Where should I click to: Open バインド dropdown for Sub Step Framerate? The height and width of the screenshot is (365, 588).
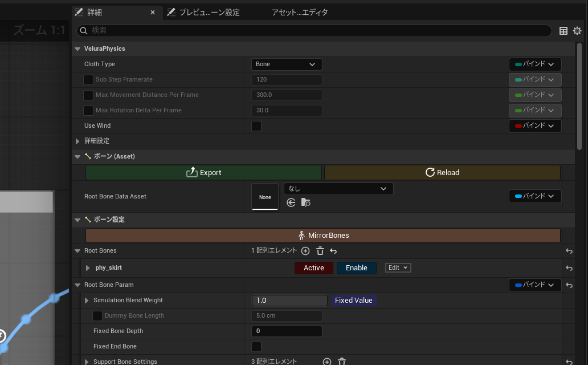pyautogui.click(x=535, y=80)
